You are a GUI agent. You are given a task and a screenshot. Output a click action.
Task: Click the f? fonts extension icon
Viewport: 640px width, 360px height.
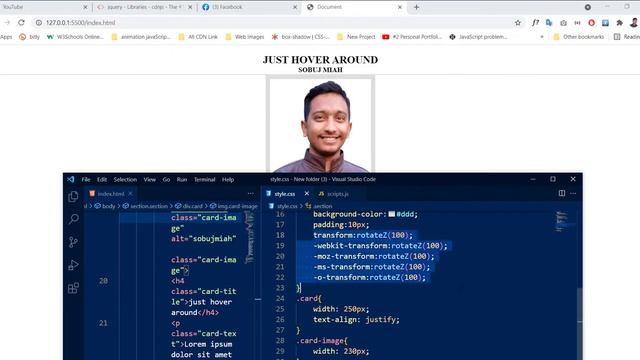[535, 23]
